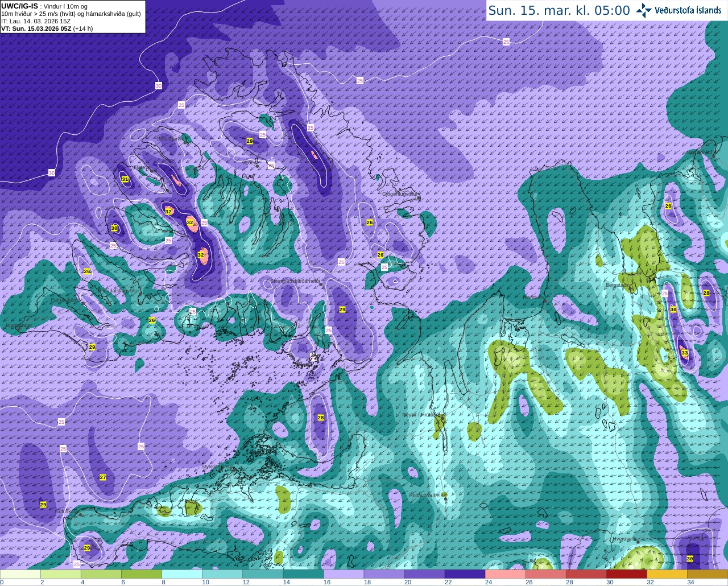Click the 29 gust marker northwest of Æðey
Screen dimensions: 728x586
tap(250, 141)
